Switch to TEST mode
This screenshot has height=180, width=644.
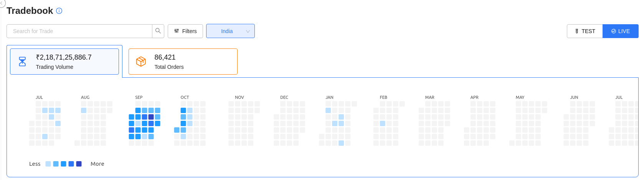(x=585, y=31)
